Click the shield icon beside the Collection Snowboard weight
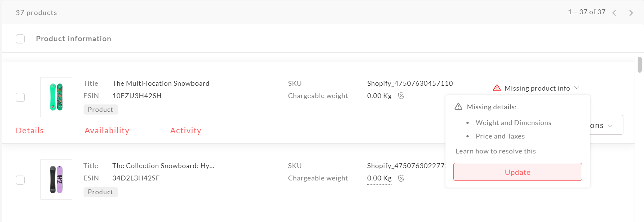644x222 pixels. click(x=401, y=178)
